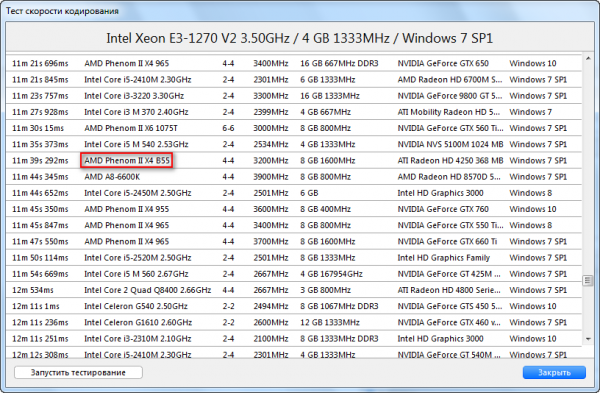Image resolution: width=600 pixels, height=393 pixels.
Task: Click Intel Core 2 Quad Q8400 2.66GHz entry
Action: pos(148,290)
